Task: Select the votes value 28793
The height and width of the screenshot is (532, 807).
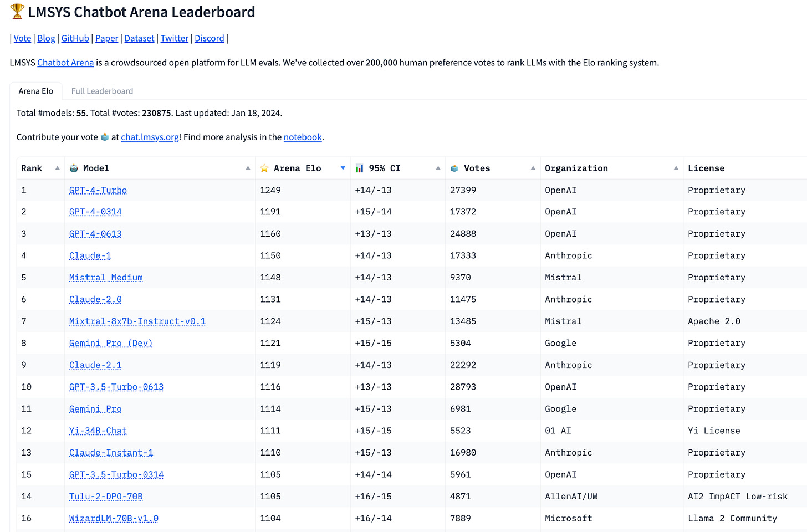Action: pos(463,387)
